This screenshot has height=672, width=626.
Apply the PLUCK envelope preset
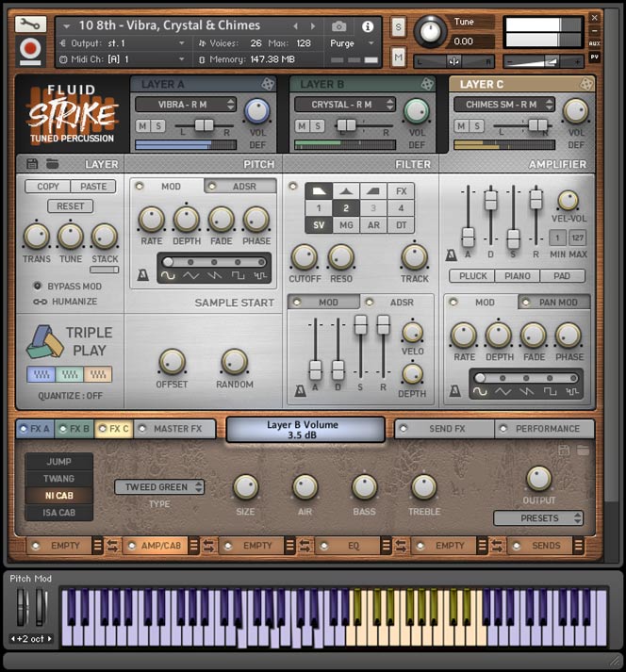click(472, 276)
